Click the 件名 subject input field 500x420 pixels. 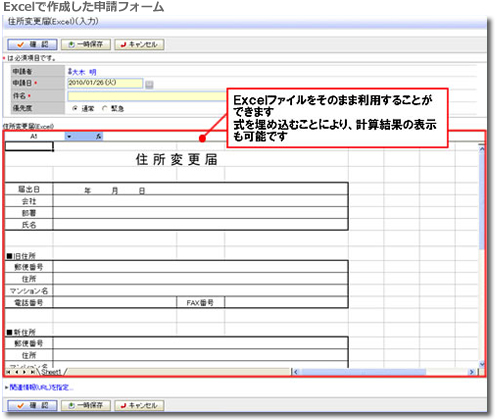tap(147, 96)
